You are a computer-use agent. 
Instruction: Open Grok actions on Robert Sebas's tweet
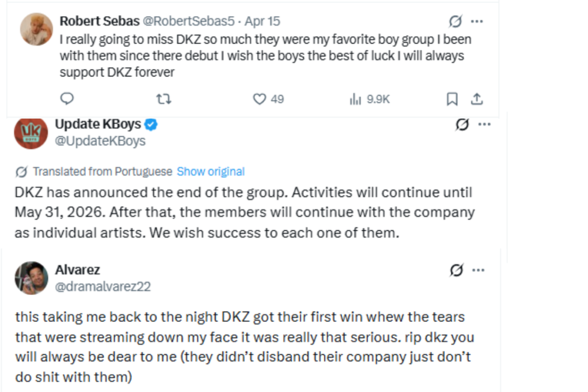click(454, 20)
